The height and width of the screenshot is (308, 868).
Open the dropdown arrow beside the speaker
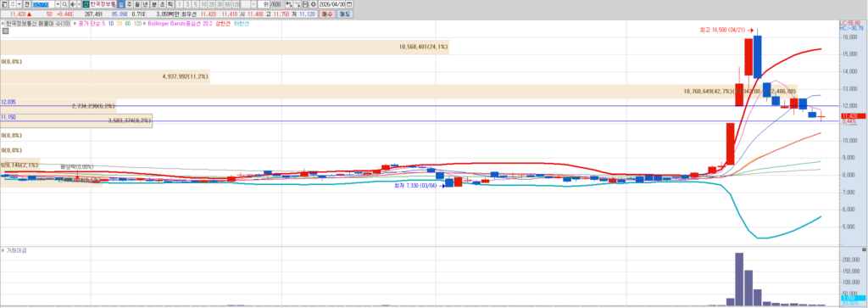pyautogui.click(x=79, y=4)
